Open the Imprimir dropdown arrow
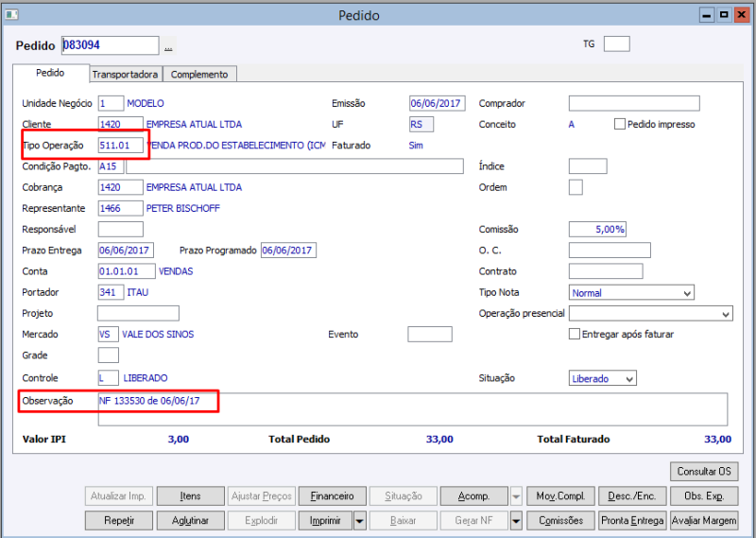The height and width of the screenshot is (538, 756). tap(360, 521)
